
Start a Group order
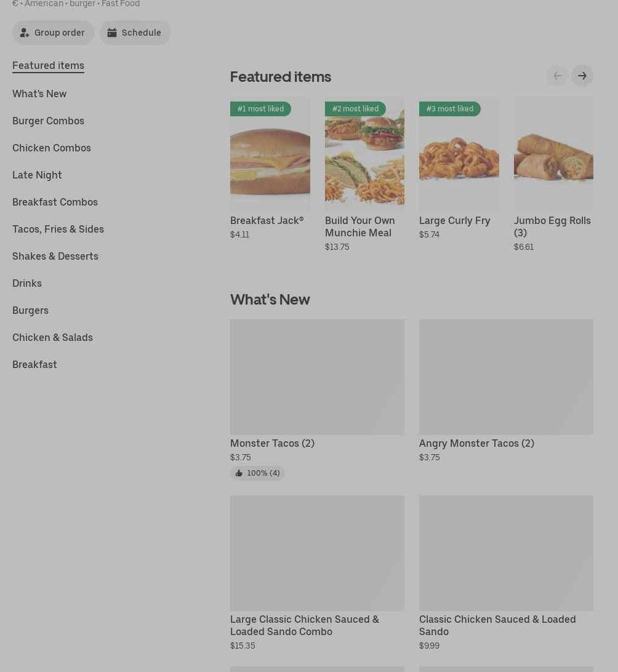[53, 33]
